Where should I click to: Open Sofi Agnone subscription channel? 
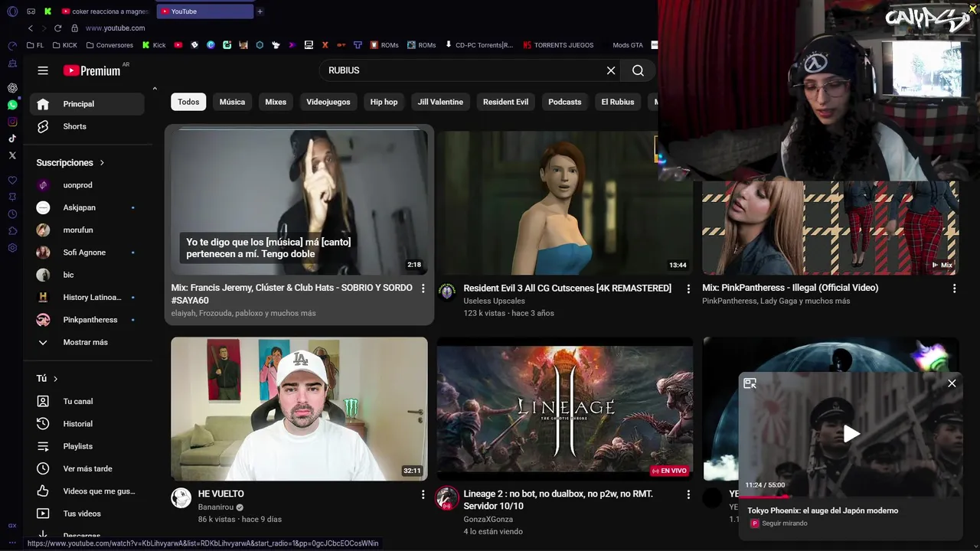click(x=87, y=253)
